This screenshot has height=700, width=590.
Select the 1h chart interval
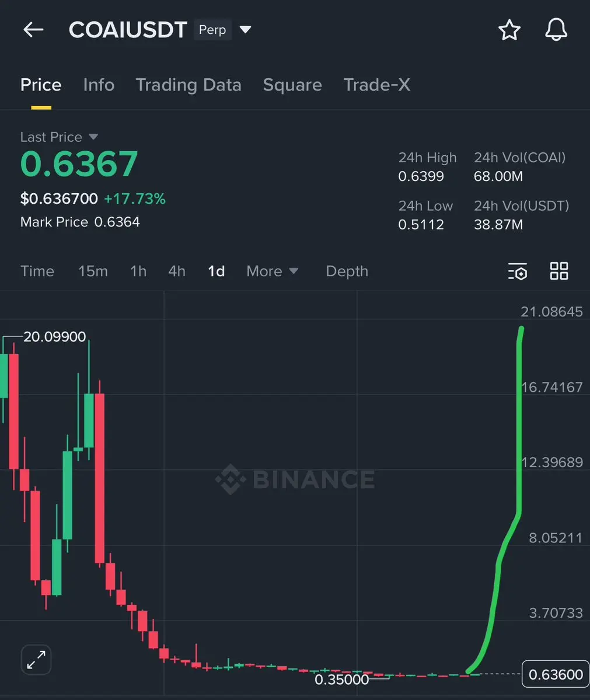click(x=138, y=271)
